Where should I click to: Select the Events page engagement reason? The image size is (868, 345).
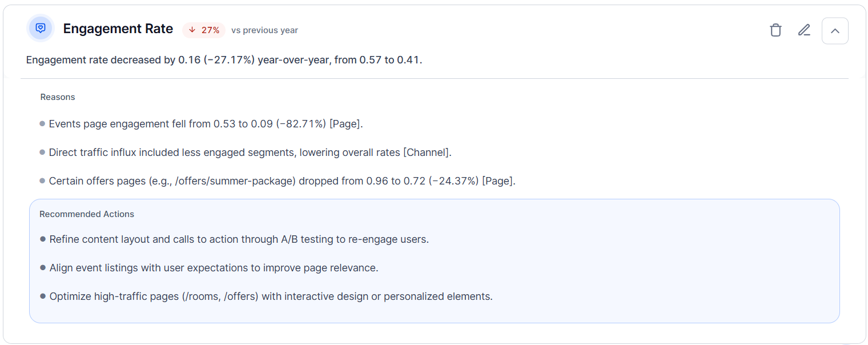coord(206,124)
